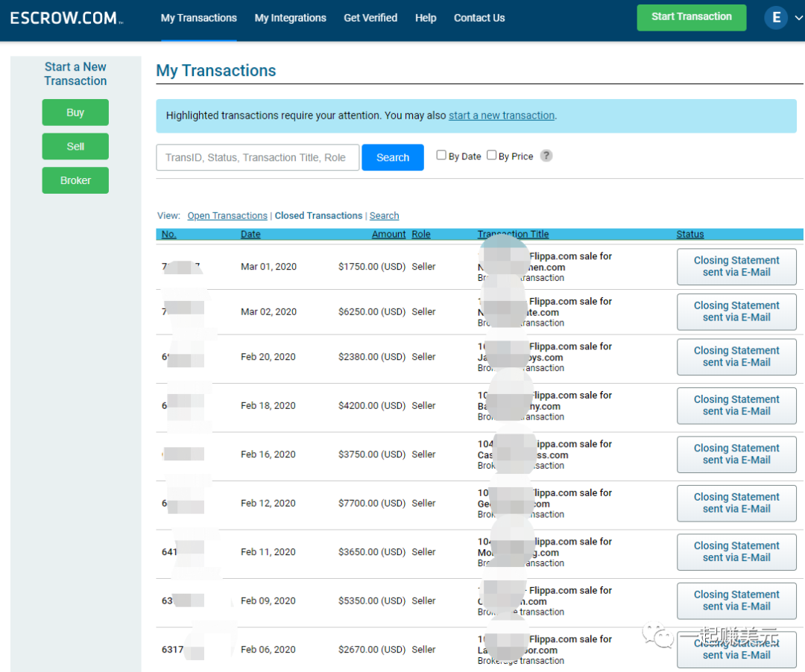This screenshot has height=672, width=805.
Task: Click the blue Search button
Action: 393,157
